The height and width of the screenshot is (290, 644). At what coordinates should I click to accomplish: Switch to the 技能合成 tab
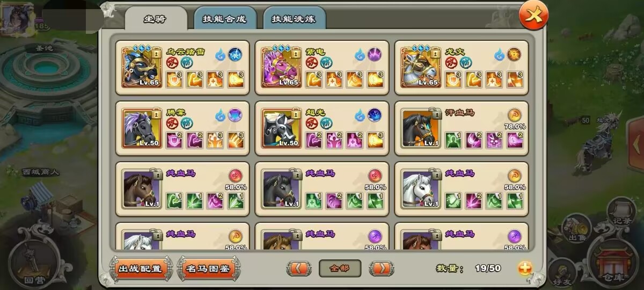224,19
